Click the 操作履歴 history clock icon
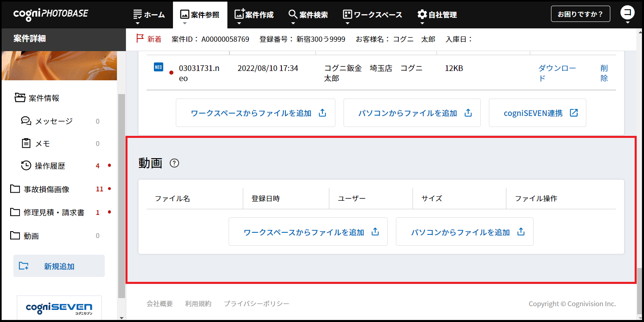The image size is (644, 322). (26, 165)
